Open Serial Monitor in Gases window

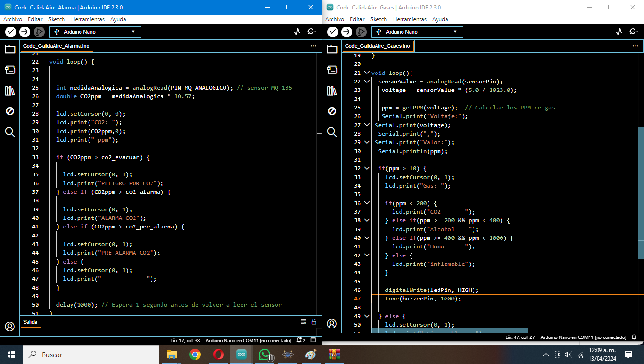tap(633, 32)
